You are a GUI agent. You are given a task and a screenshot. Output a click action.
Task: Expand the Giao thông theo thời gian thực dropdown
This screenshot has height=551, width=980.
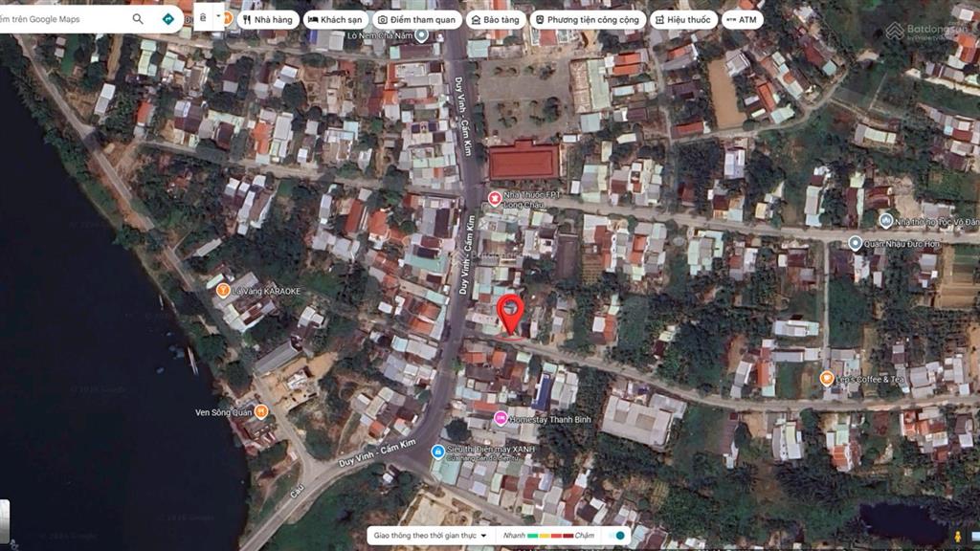coord(483,536)
